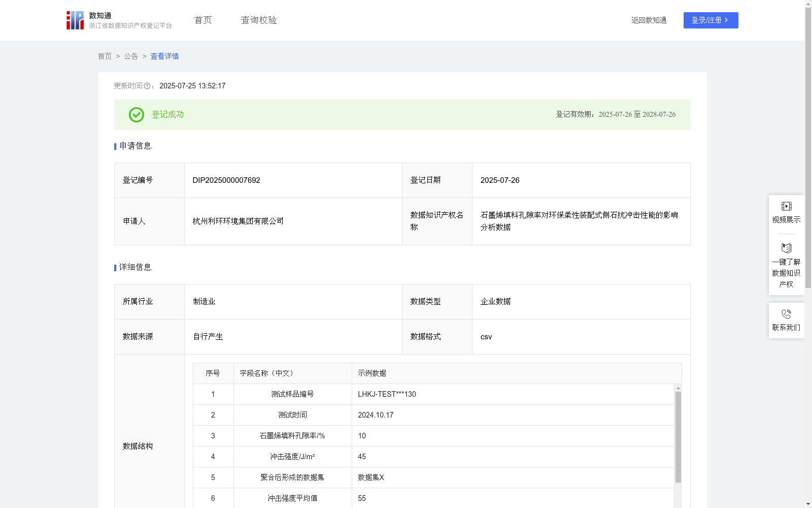Click the registration number DIP2025000007692
The image size is (812, 508).
click(226, 180)
